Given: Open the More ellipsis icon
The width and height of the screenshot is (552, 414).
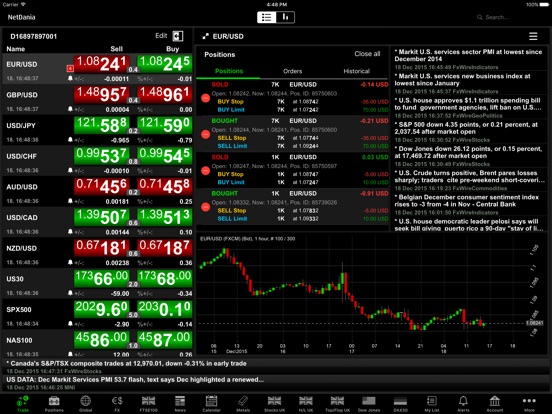Looking at the screenshot, I should (x=529, y=403).
